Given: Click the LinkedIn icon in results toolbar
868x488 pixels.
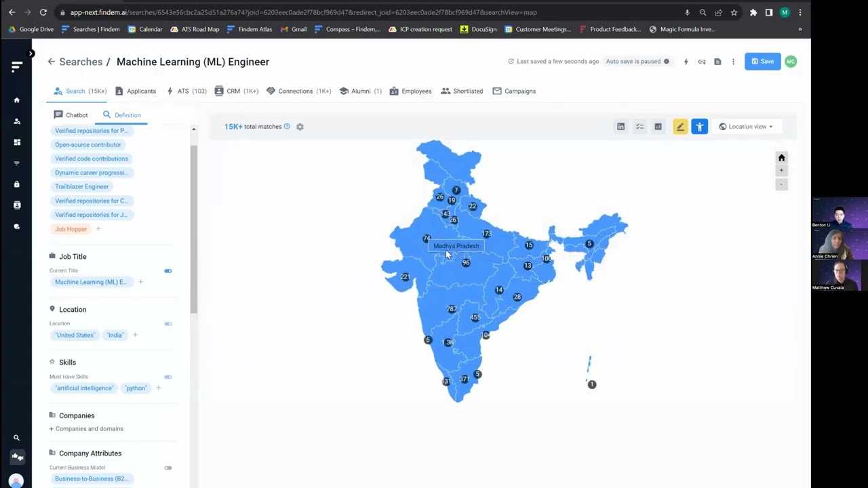Looking at the screenshot, I should click(620, 127).
